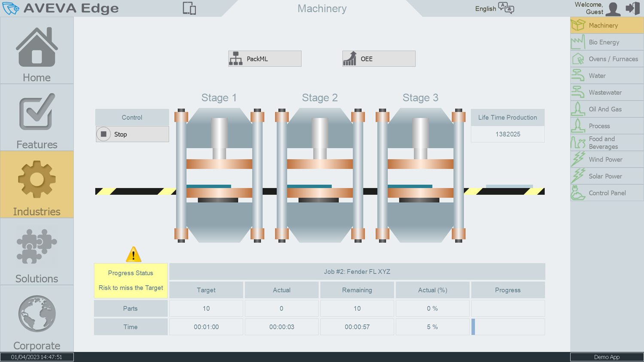Click the Demo App status label
The image size is (644, 362).
[607, 357]
